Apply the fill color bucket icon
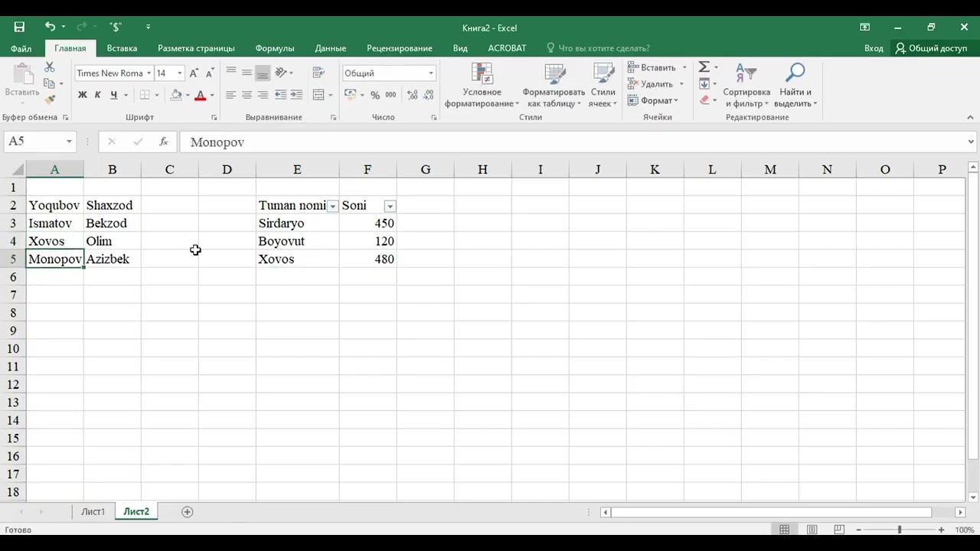The height and width of the screenshot is (551, 980). (x=176, y=95)
